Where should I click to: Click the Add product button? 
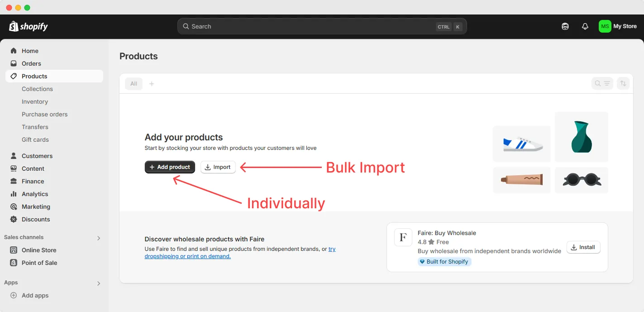click(x=170, y=167)
